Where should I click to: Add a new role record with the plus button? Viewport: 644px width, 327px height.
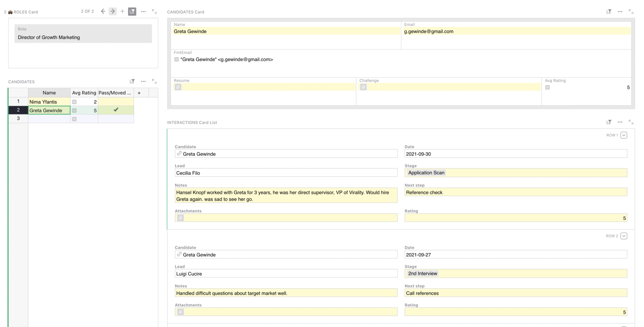click(x=122, y=11)
